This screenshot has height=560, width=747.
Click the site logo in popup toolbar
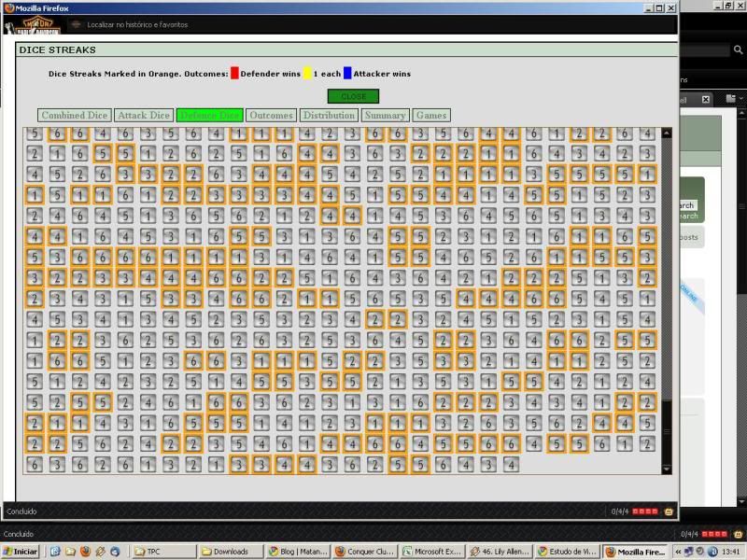tap(33, 25)
